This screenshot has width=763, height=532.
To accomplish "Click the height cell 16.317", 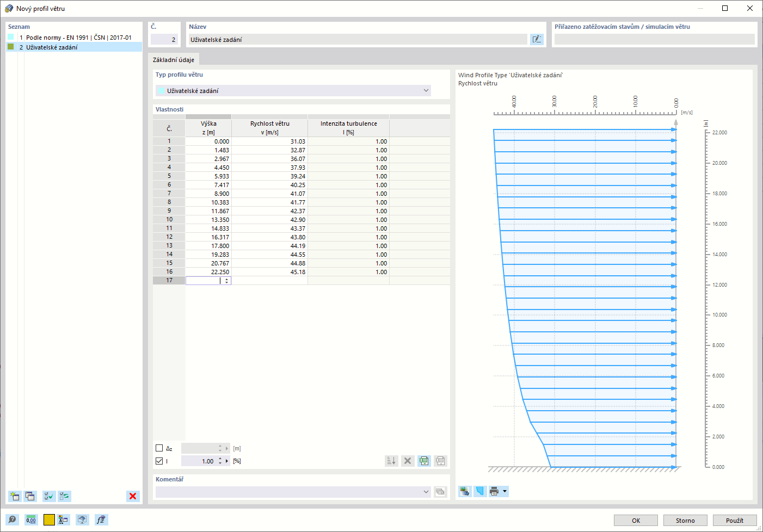I will [x=208, y=237].
